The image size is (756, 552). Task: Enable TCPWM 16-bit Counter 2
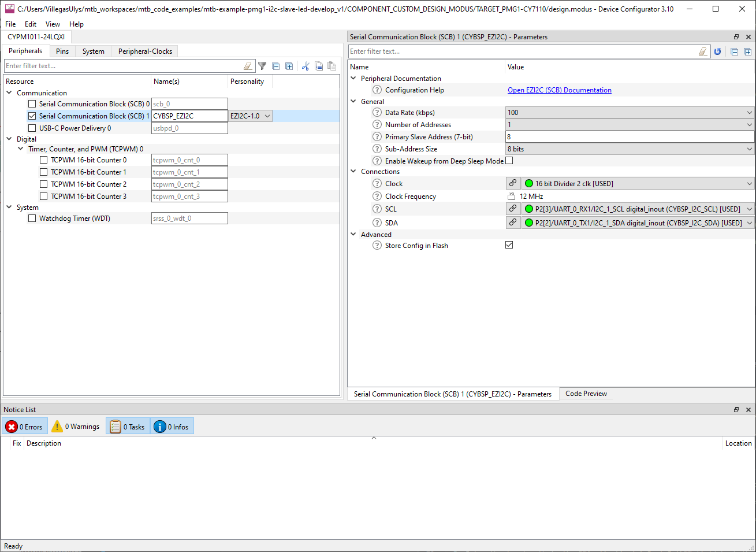click(x=44, y=184)
